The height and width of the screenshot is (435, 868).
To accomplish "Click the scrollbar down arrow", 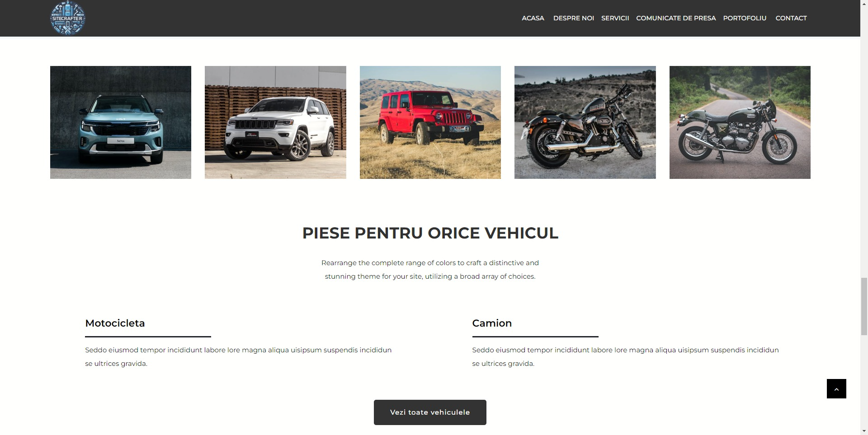I will (x=864, y=431).
